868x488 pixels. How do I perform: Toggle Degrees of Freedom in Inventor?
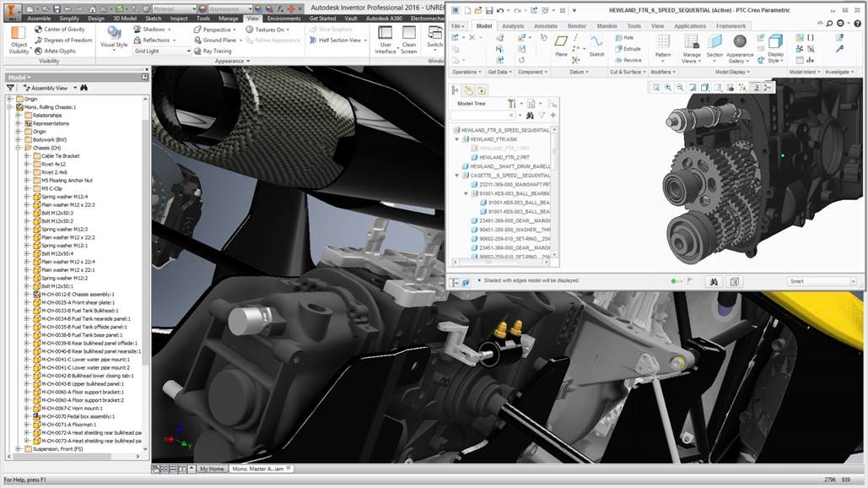pos(63,40)
